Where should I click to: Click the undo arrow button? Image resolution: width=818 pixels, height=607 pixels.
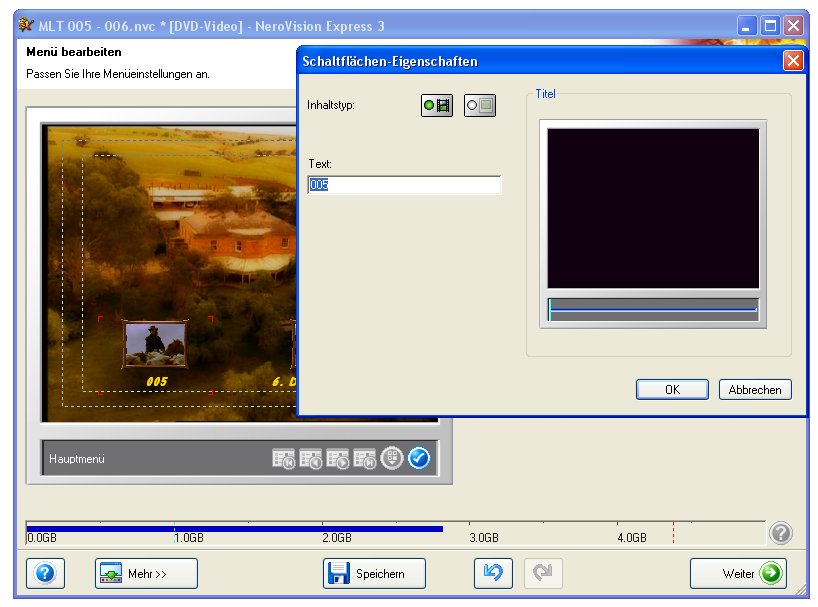493,573
